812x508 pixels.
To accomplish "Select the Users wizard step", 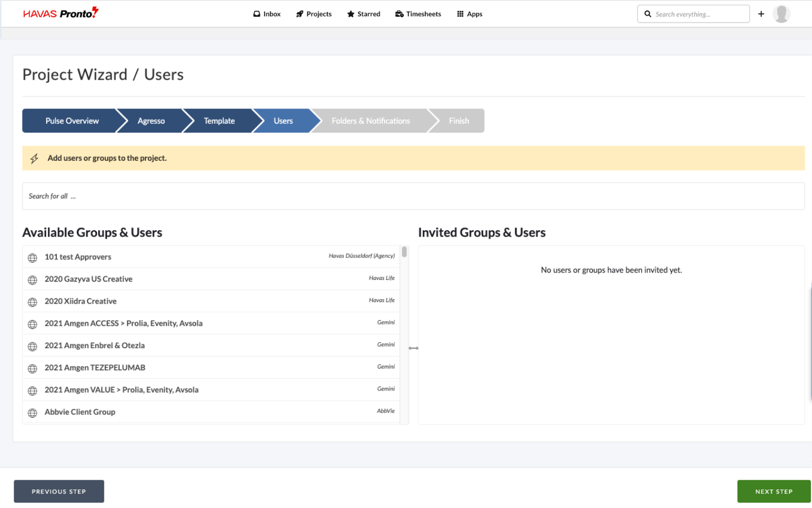I will click(x=283, y=121).
